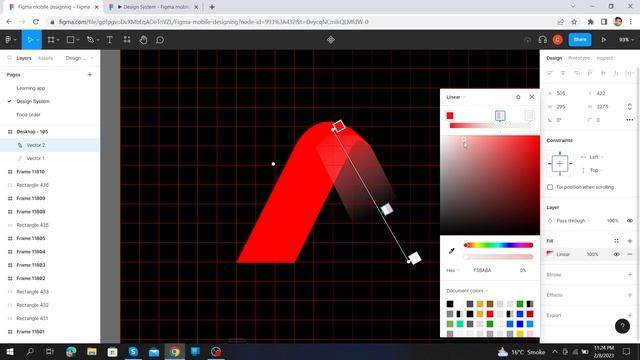Click the blend mode drop icon in color picker
This screenshot has width=640, height=360.
pos(518,97)
